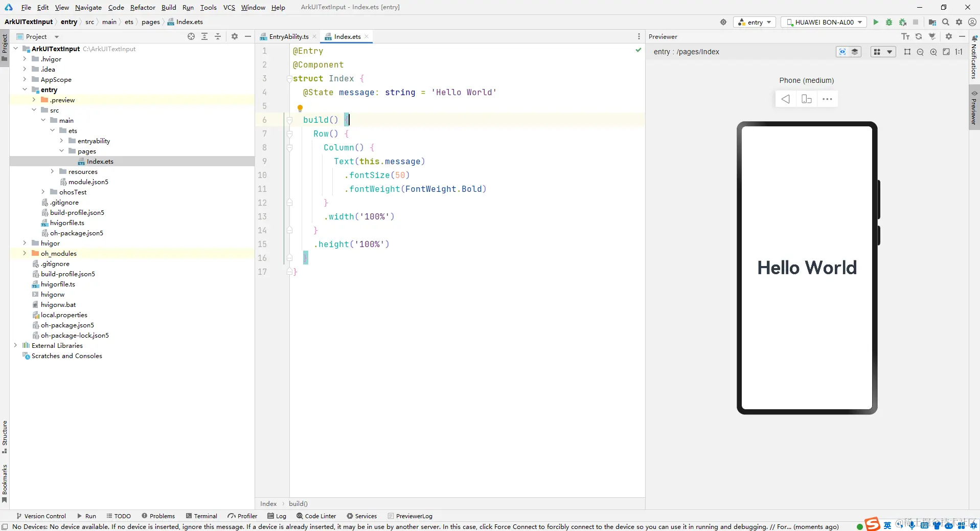Rotate the preview phone orientation
Viewport: 980px width, 531px height.
(x=806, y=99)
